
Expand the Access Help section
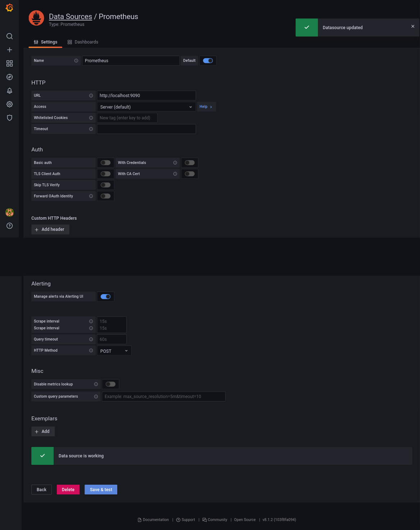[206, 107]
